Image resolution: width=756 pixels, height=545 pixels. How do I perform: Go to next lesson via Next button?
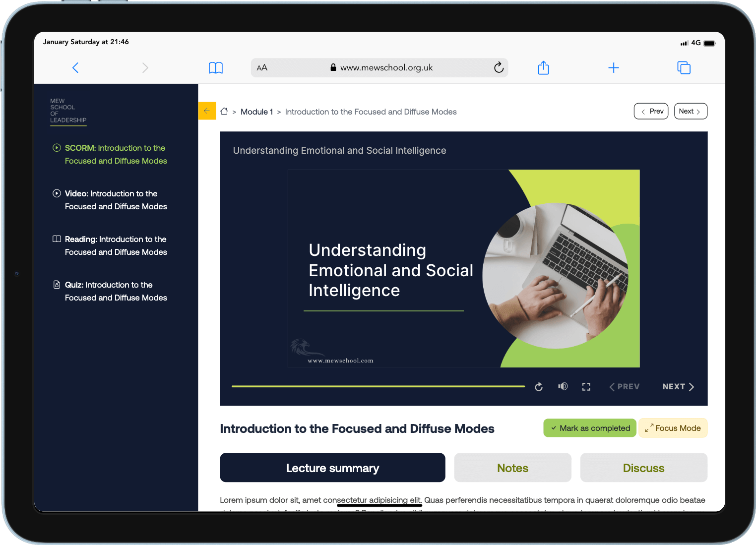tap(690, 111)
